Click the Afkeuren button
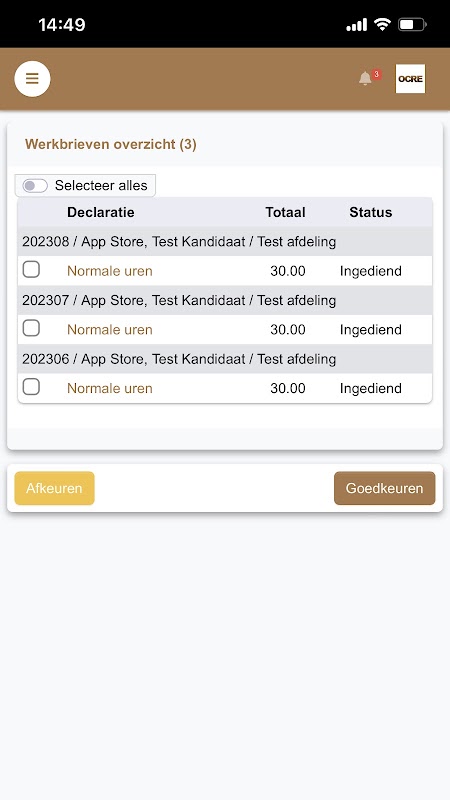450x800 pixels. (x=55, y=488)
